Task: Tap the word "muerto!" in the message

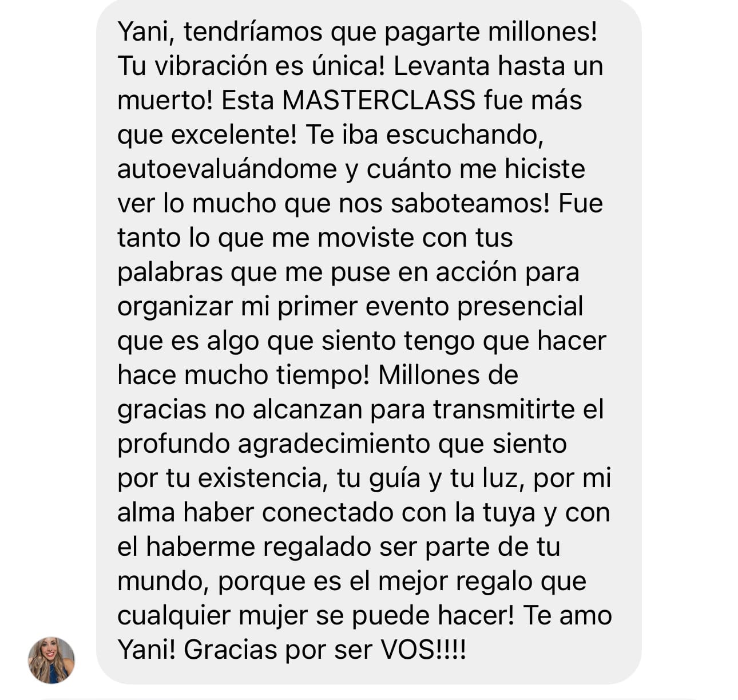Action: point(165,100)
